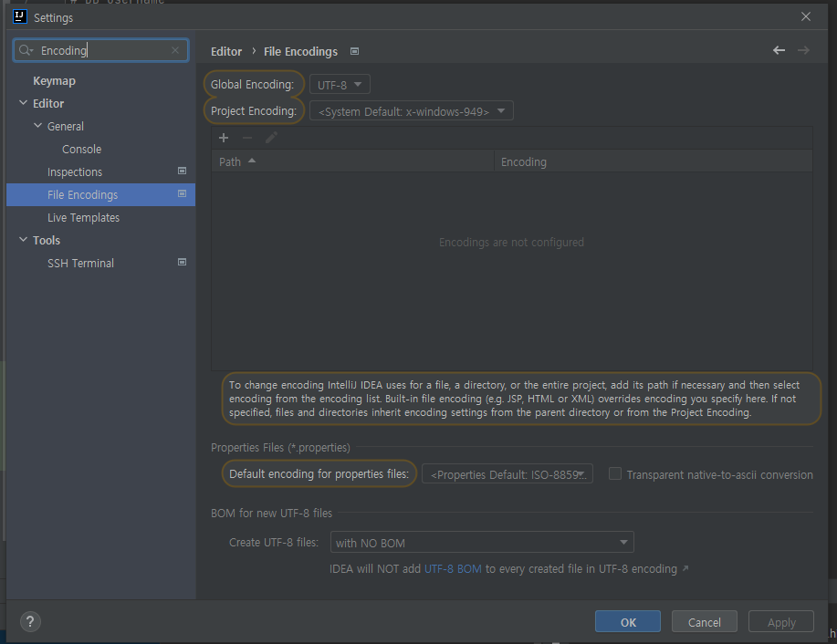Open help with question mark button
This screenshot has width=837, height=644.
click(x=30, y=621)
